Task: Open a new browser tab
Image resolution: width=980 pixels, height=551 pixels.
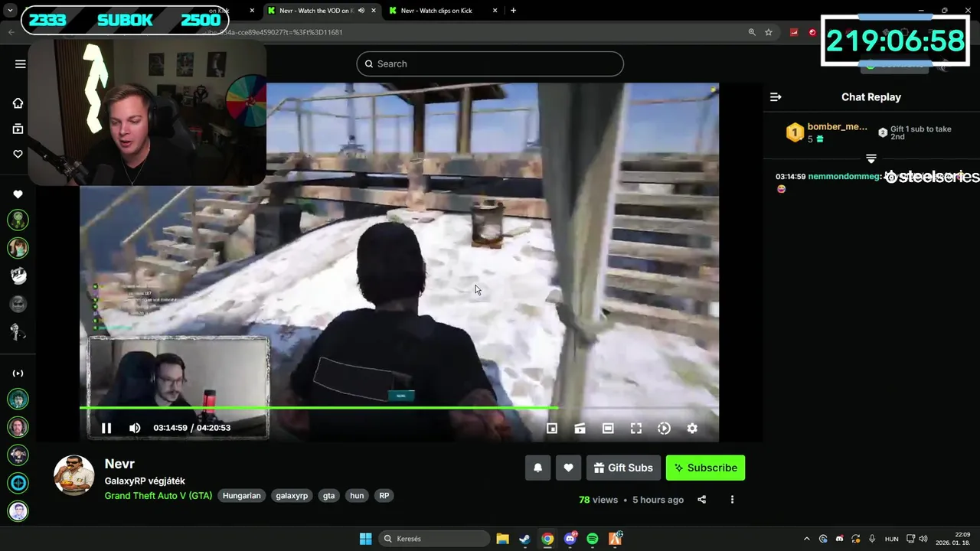Action: click(513, 11)
